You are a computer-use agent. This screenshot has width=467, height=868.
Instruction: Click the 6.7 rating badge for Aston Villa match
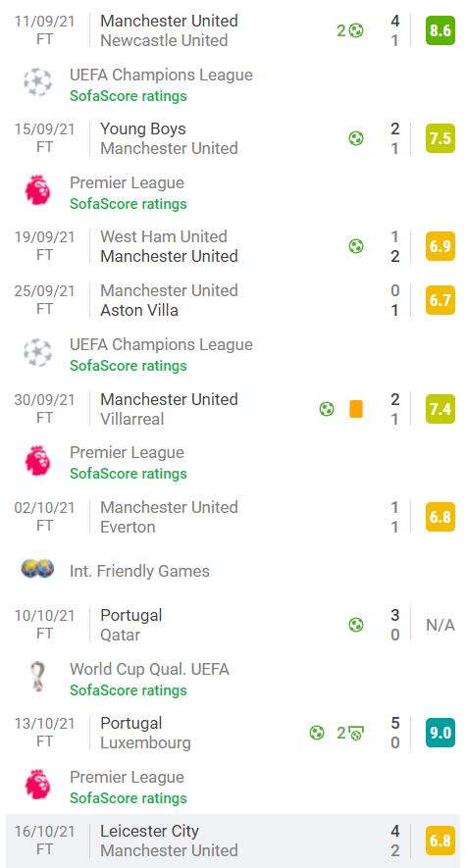[440, 300]
